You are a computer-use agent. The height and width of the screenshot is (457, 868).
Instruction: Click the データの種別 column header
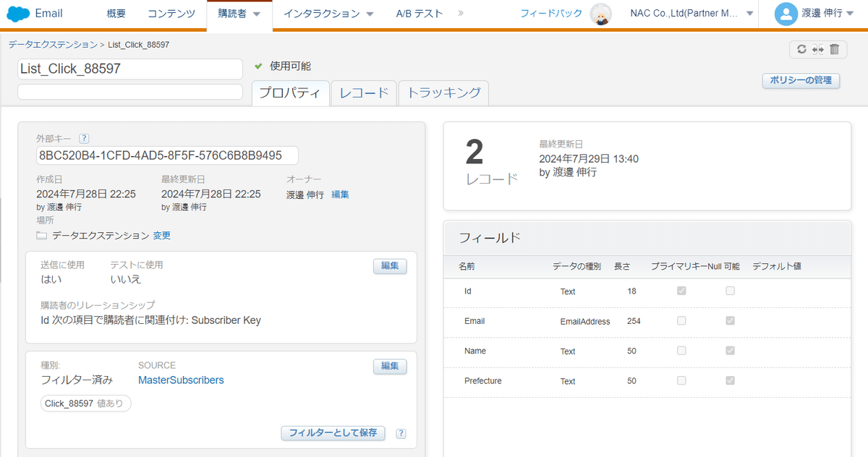(576, 267)
